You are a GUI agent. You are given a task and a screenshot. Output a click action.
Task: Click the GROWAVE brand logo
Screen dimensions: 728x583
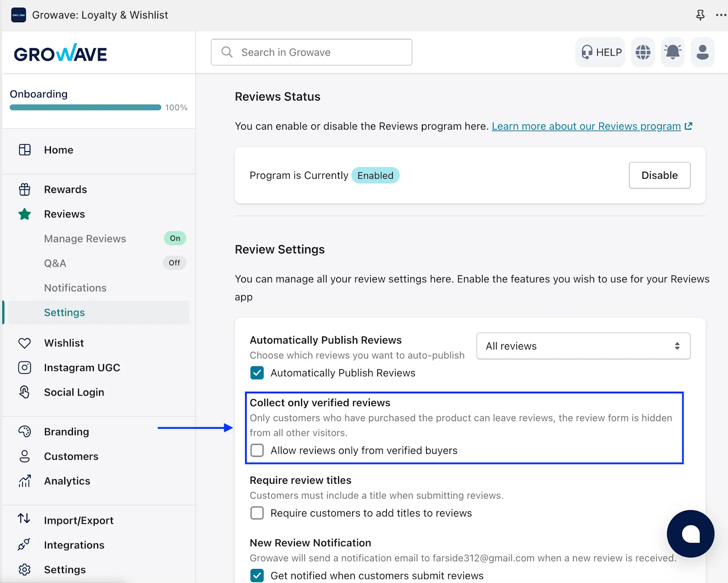(61, 53)
